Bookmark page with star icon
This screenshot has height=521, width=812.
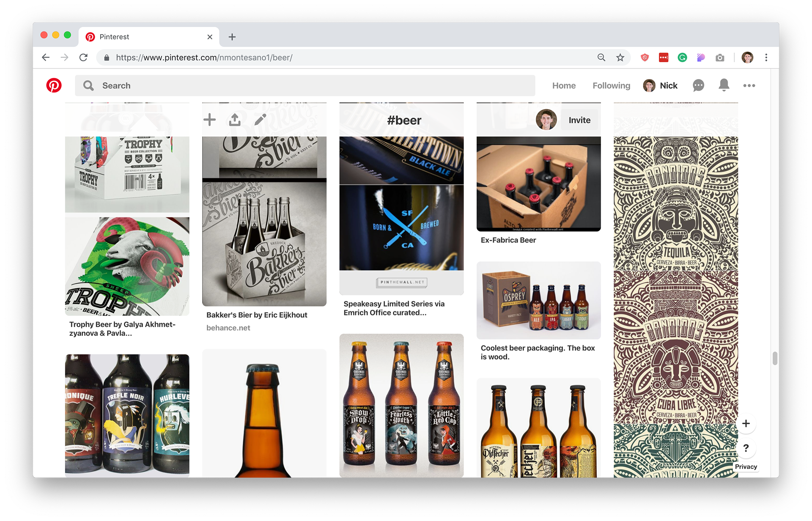click(x=620, y=58)
